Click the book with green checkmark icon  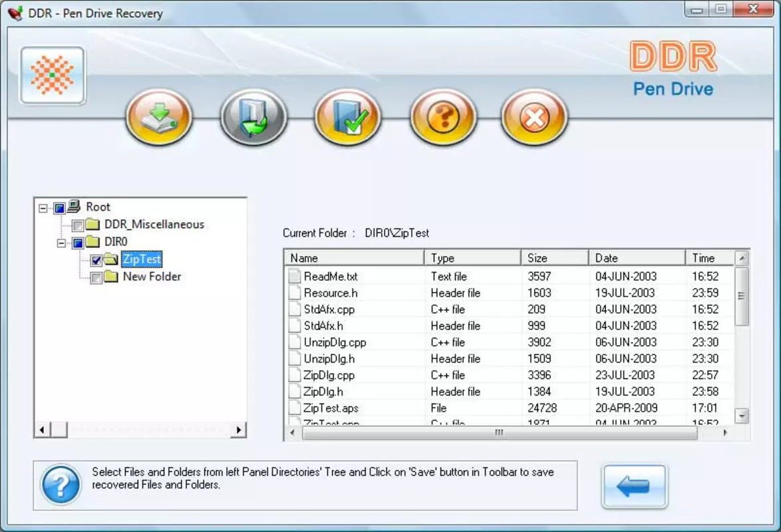tap(348, 117)
